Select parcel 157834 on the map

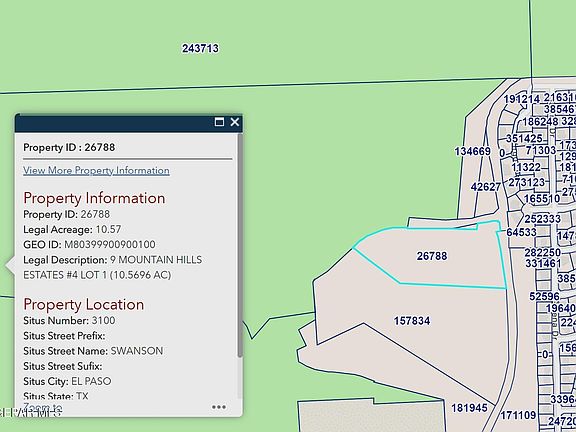pyautogui.click(x=412, y=321)
